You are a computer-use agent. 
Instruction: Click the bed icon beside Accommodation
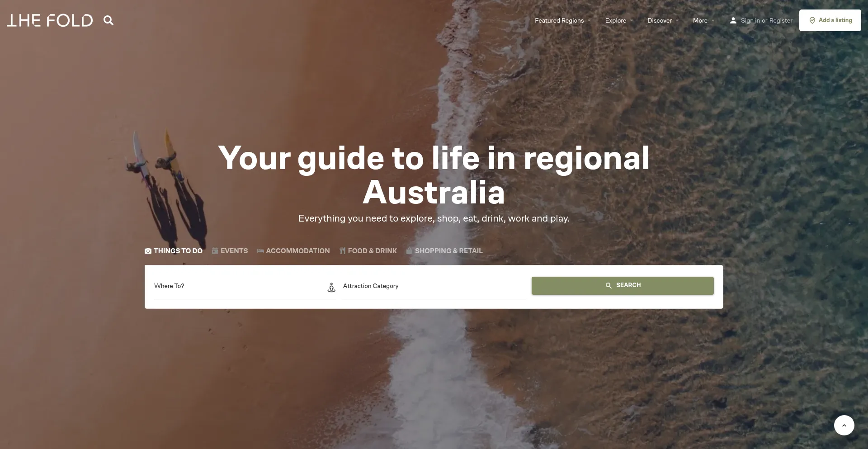pos(260,251)
